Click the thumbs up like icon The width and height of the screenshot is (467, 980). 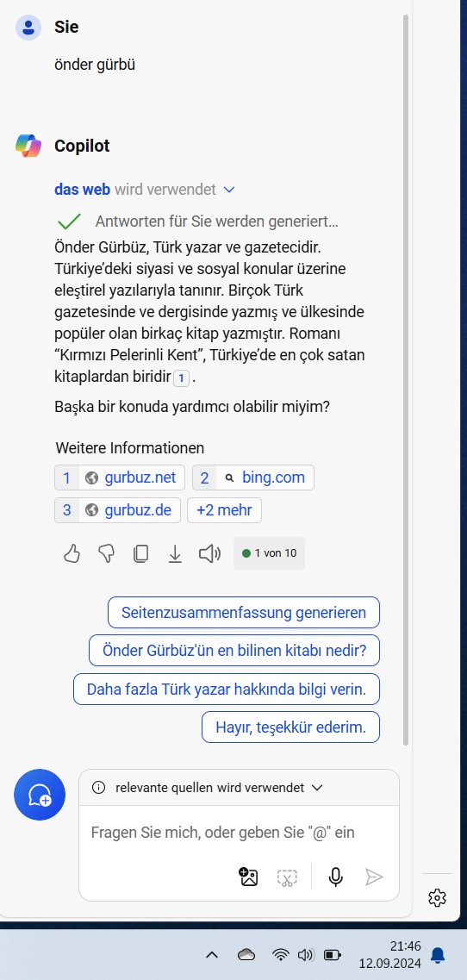tap(72, 553)
